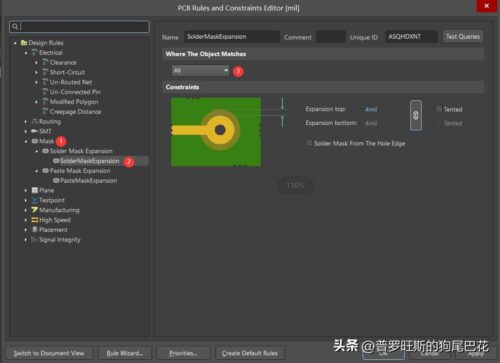
Task: Open the object match 'All' dropdown
Action: tap(200, 70)
